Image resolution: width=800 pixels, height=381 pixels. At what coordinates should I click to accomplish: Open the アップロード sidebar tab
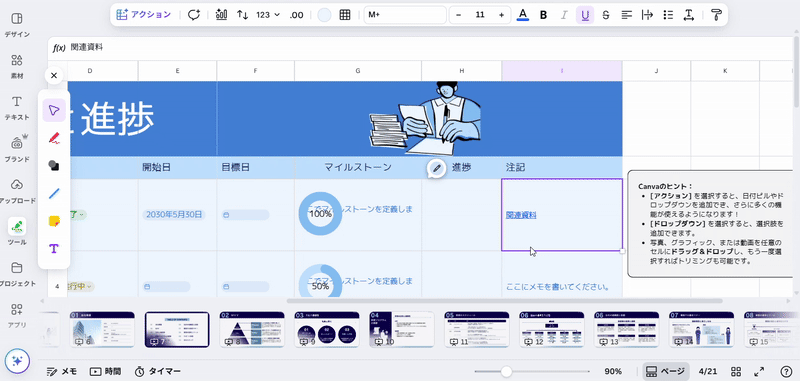click(17, 191)
